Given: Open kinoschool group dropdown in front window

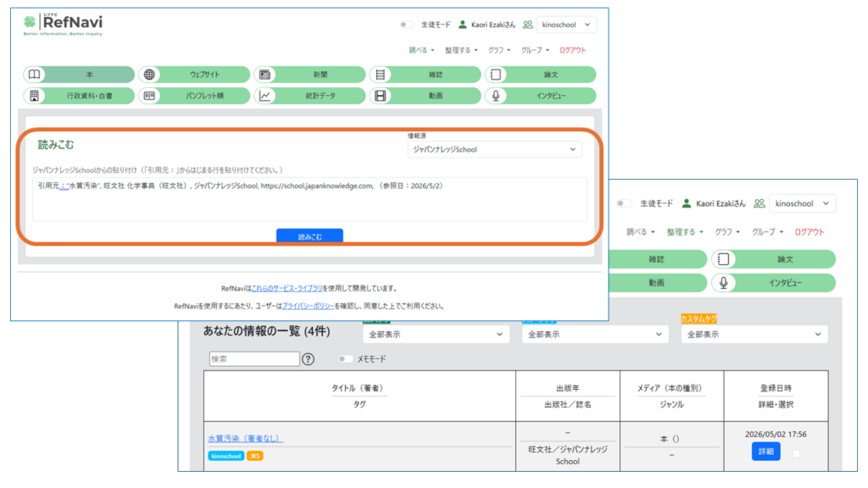Looking at the screenshot, I should (566, 25).
